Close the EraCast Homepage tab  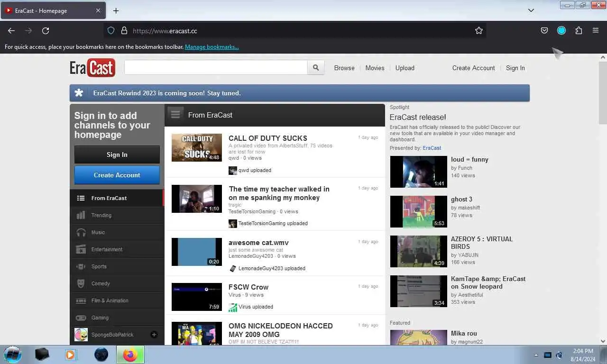98,10
